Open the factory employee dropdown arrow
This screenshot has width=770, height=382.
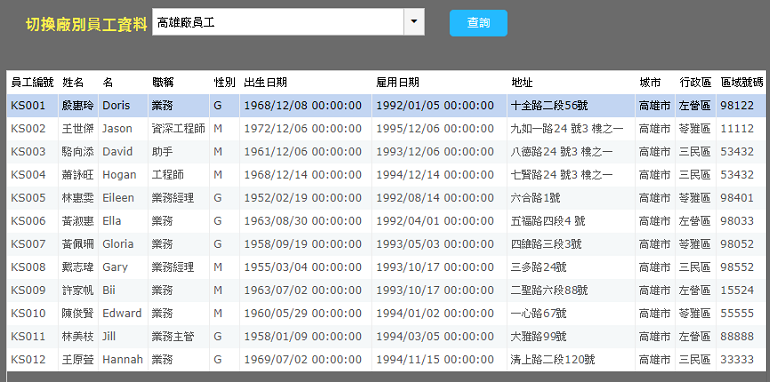tap(414, 22)
